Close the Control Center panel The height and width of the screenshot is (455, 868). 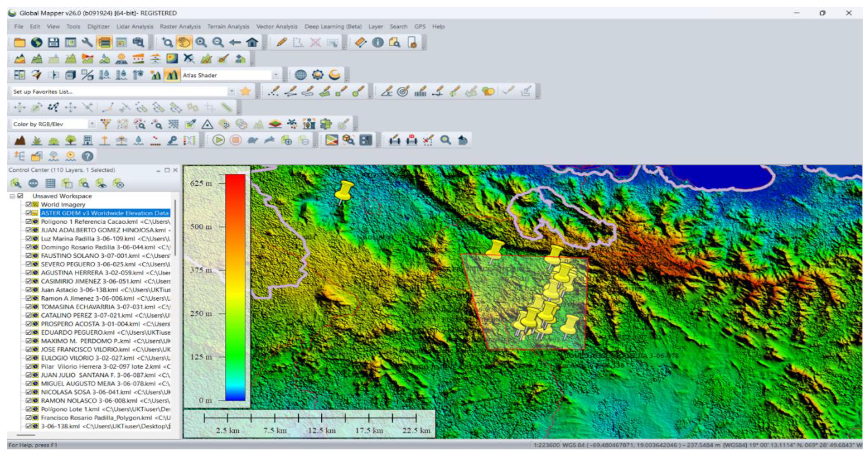175,170
